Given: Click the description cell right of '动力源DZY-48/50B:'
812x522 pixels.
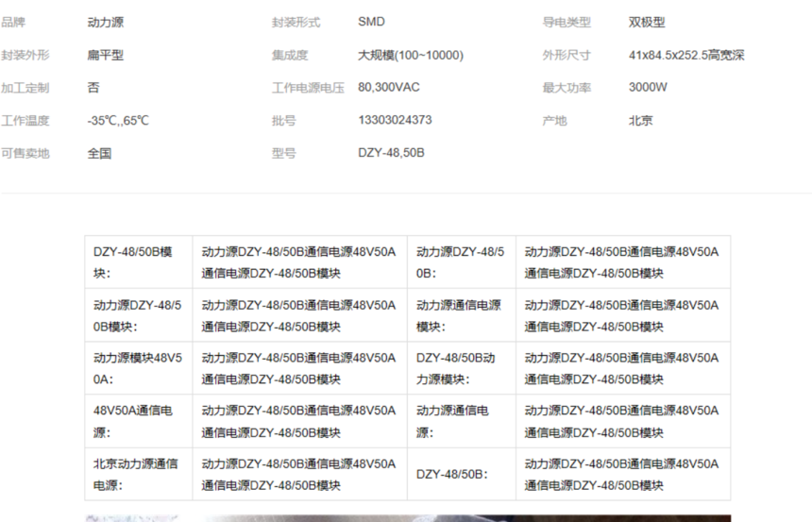Looking at the screenshot, I should pos(623,262).
